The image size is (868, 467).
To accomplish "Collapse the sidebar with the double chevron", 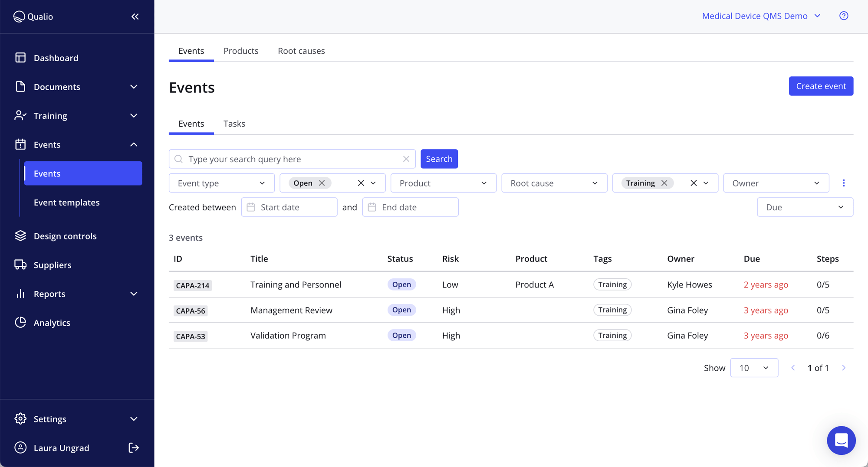I will (135, 16).
